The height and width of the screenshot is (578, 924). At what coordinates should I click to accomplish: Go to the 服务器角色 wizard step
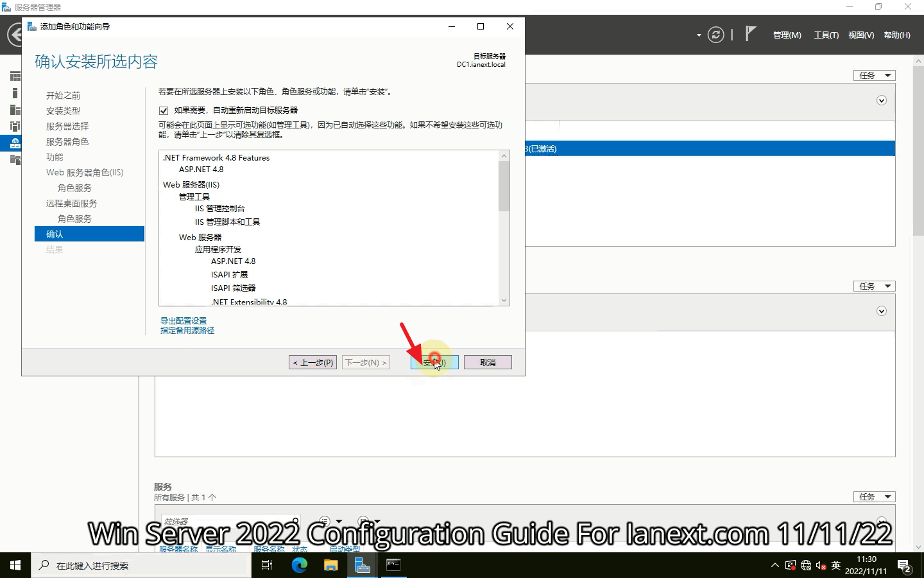[67, 141]
